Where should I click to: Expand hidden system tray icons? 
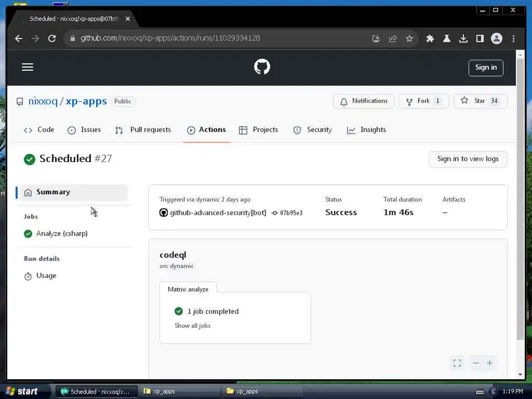click(x=494, y=392)
